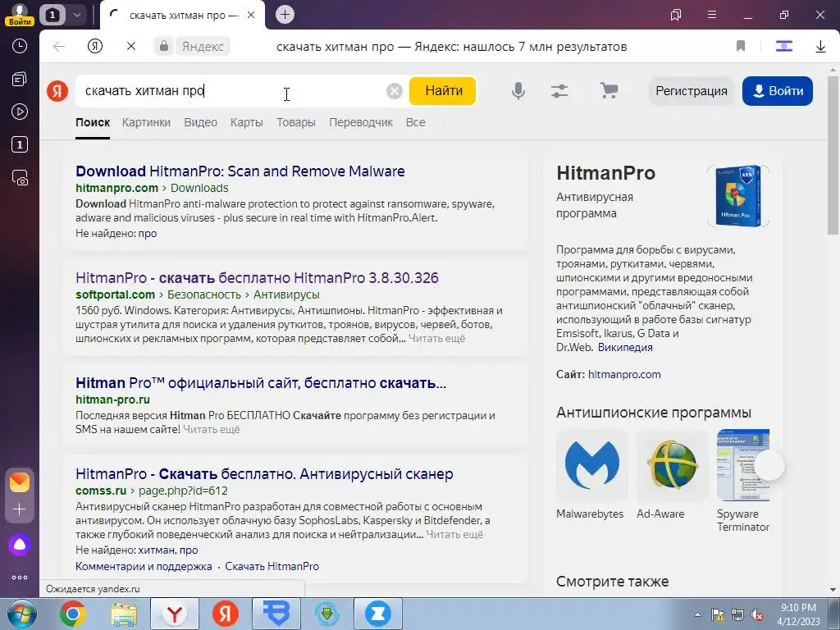The image size is (840, 630).
Task: Click the lock site security icon
Action: point(164,47)
